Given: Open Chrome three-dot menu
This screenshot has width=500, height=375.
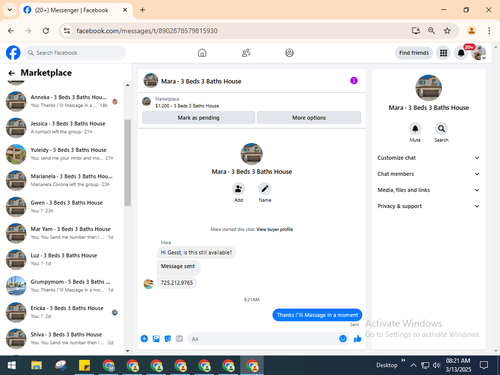Looking at the screenshot, I should coord(489,31).
